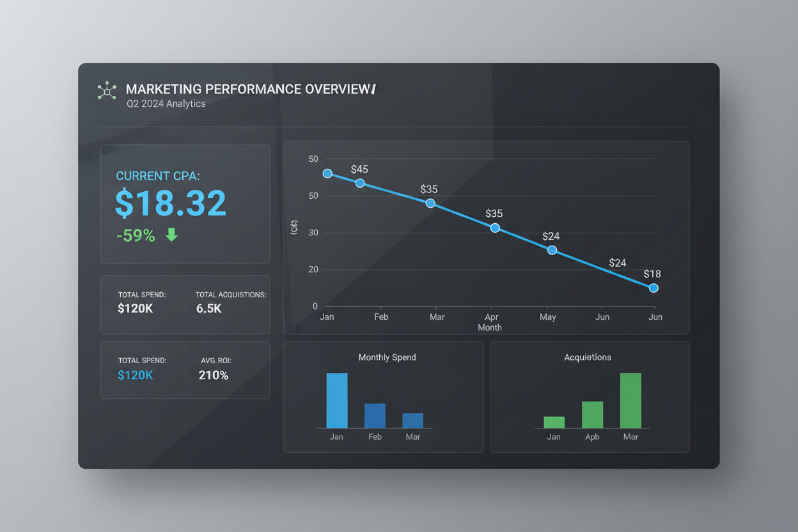
Task: Select the green downward arrow icon
Action: coord(170,235)
